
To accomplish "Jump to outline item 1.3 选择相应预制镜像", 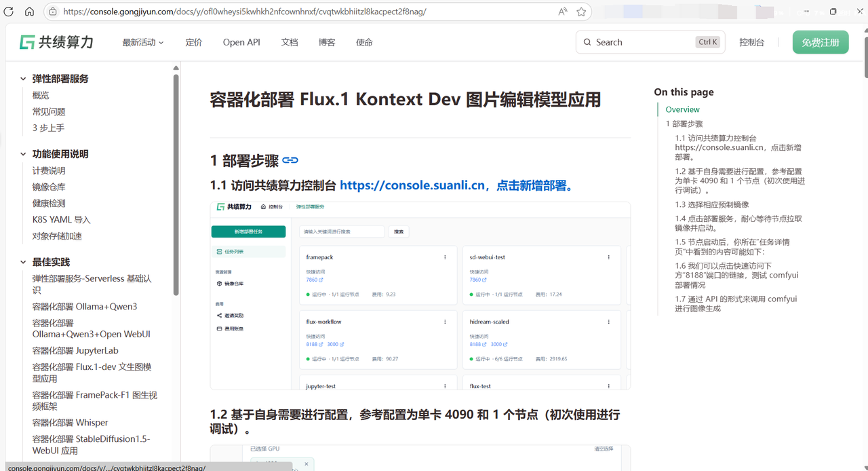I will (712, 204).
